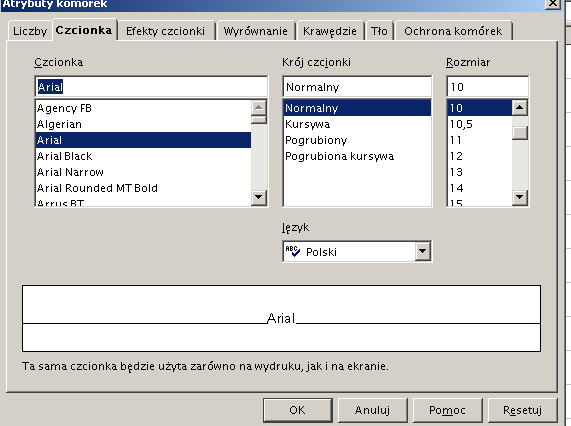Click the Resetuj button
571x426 pixels.
523,410
